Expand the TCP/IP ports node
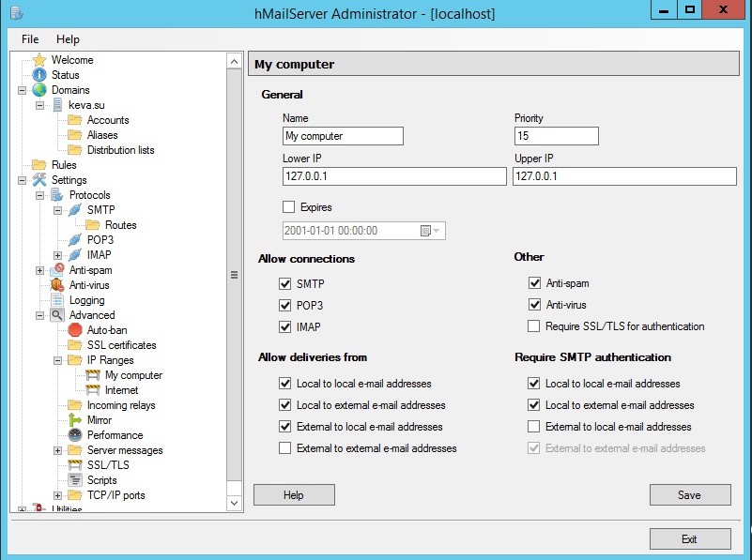Screen dimensions: 752x560 57,495
